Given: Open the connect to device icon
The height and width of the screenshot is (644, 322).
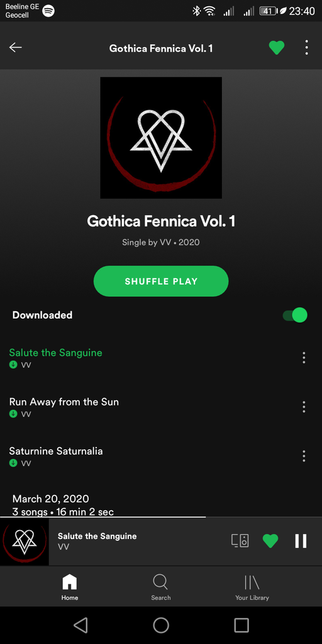Looking at the screenshot, I should coord(240,541).
